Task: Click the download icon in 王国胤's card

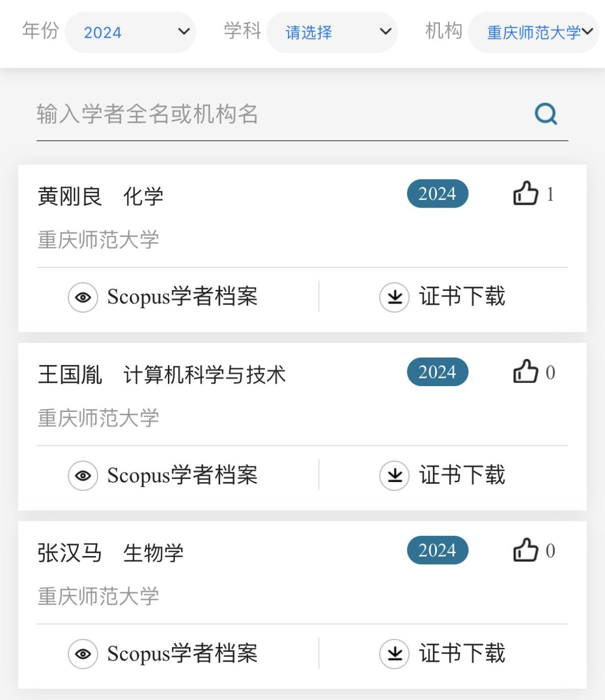Action: (394, 476)
